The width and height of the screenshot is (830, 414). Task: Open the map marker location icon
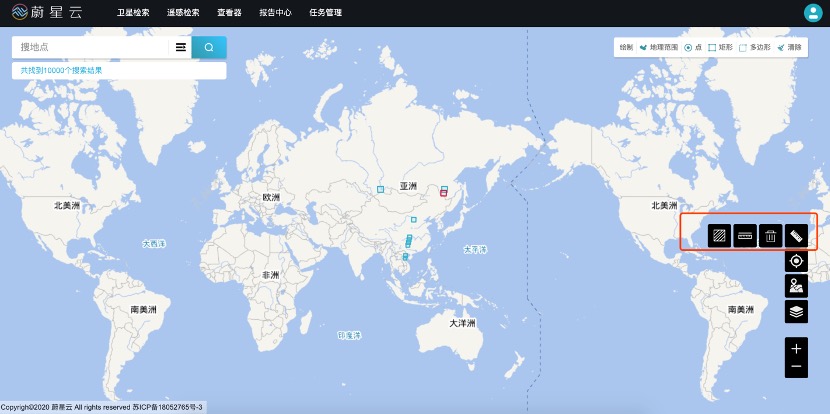[796, 286]
